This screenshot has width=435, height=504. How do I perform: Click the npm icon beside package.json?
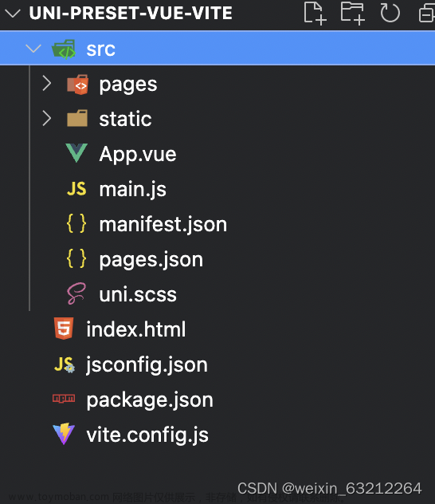point(64,399)
